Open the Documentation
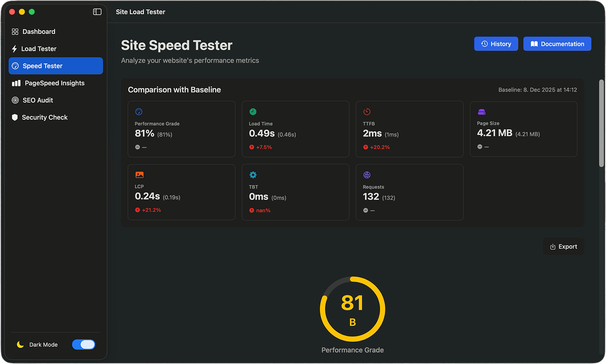This screenshot has width=606, height=364. click(557, 44)
